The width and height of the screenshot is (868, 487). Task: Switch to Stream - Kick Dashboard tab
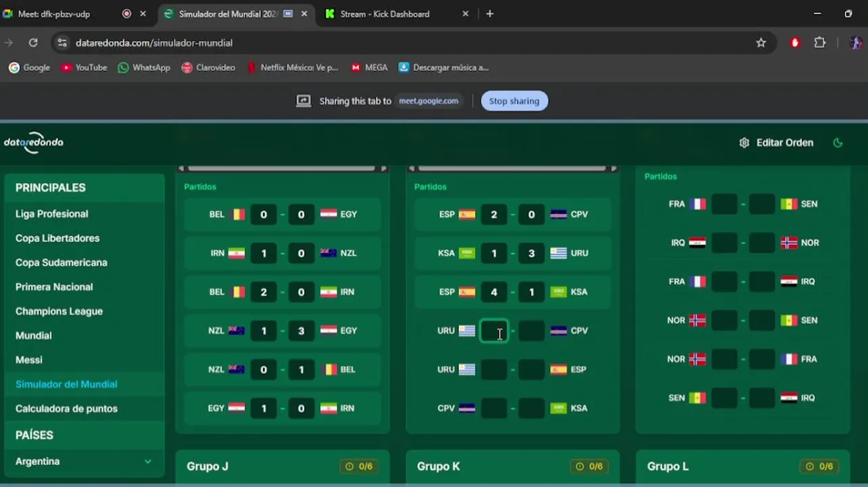pyautogui.click(x=384, y=14)
